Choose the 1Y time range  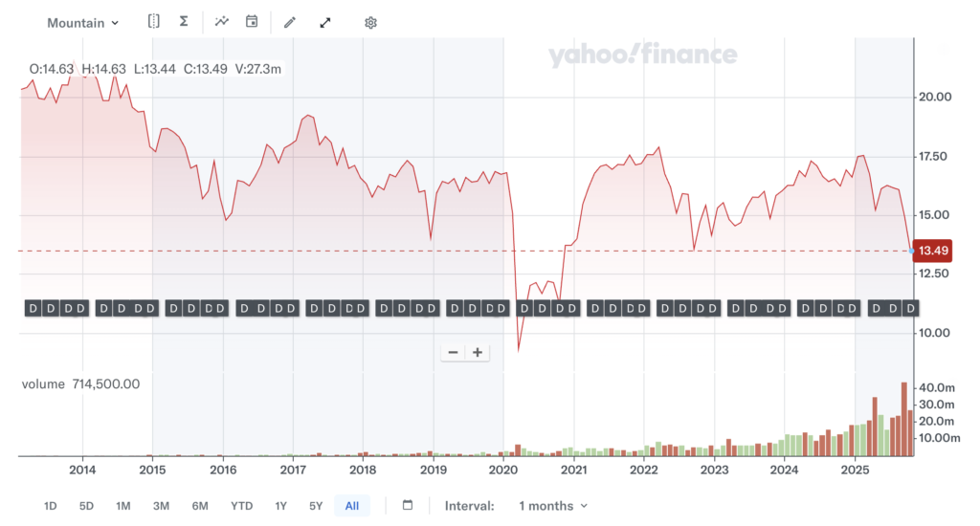pyautogui.click(x=280, y=506)
